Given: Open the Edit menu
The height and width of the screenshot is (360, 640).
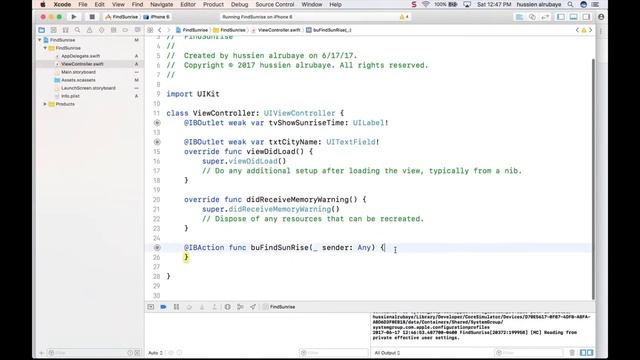Looking at the screenshot, I should click(100, 4).
